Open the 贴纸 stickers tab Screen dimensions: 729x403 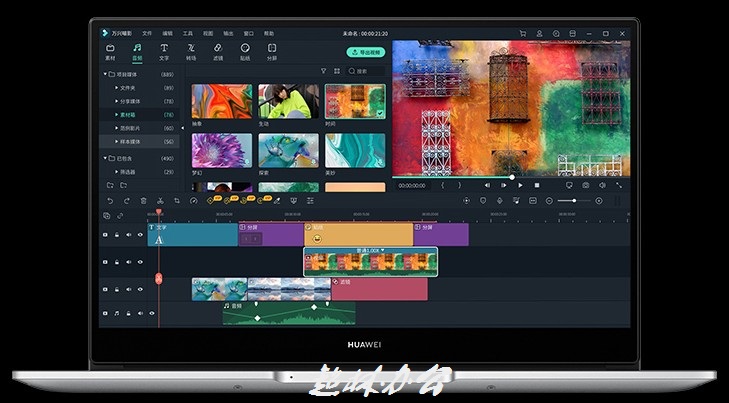click(245, 52)
